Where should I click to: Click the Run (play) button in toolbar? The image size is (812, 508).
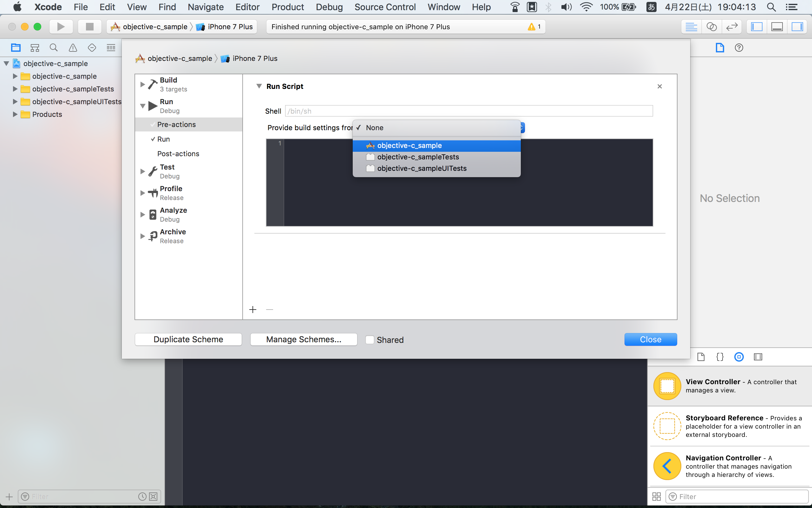[x=61, y=27]
